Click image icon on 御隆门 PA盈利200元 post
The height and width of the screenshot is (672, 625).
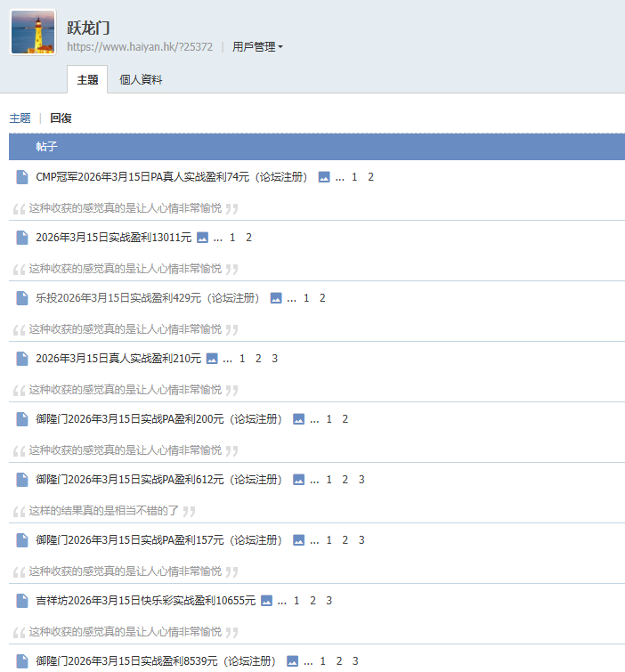(298, 419)
